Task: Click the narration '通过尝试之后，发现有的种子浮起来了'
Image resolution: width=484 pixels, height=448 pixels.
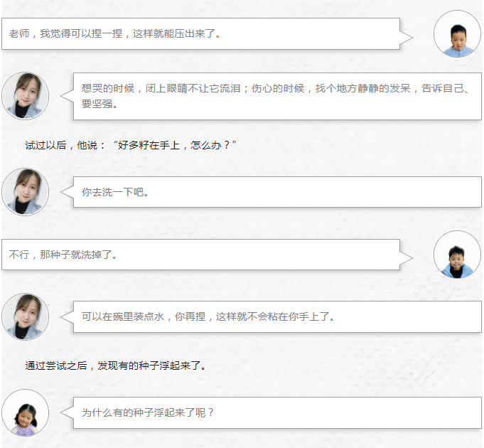Action: (x=115, y=366)
